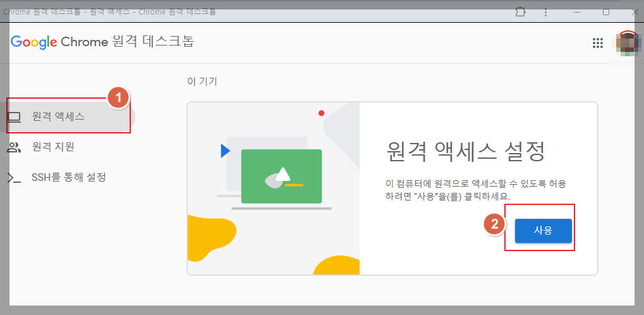Click the Chrome 원격 데스크톱 header title
This screenshot has width=644, height=315.
(x=127, y=42)
